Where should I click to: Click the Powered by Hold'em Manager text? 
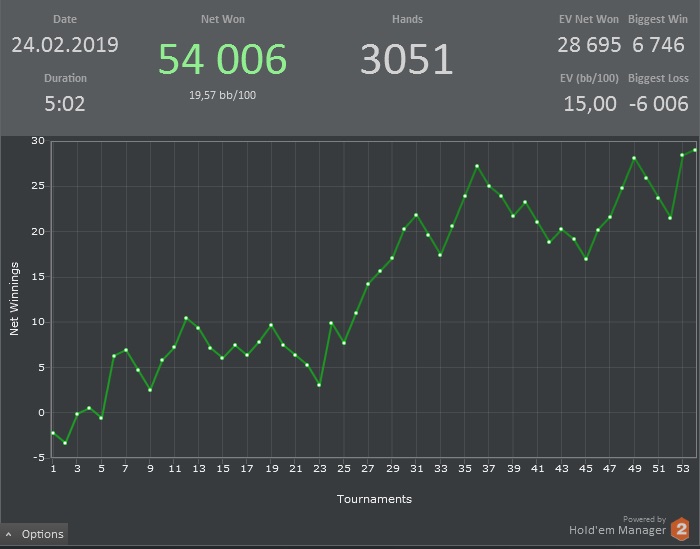pyautogui.click(x=617, y=526)
